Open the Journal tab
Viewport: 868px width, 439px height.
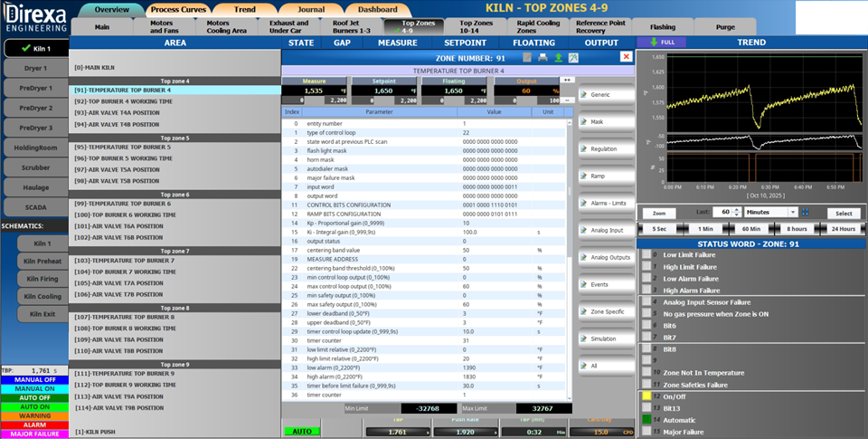(311, 9)
